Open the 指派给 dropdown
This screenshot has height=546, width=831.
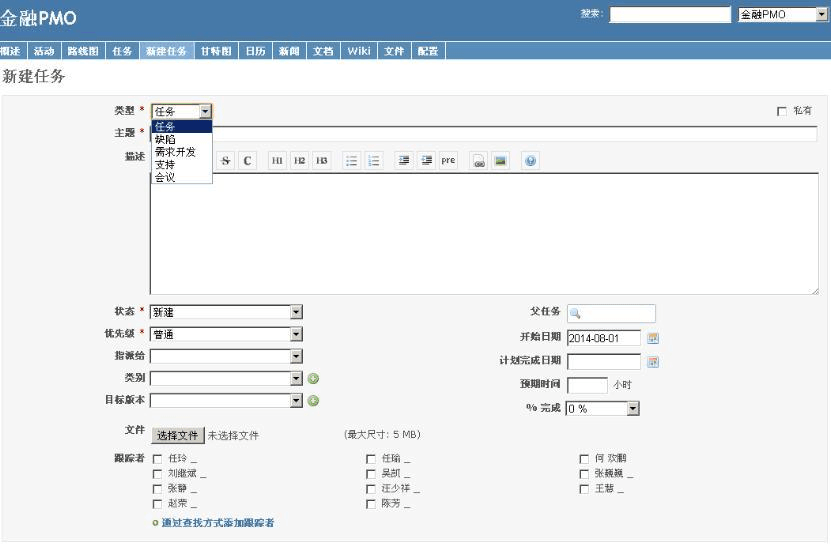226,356
